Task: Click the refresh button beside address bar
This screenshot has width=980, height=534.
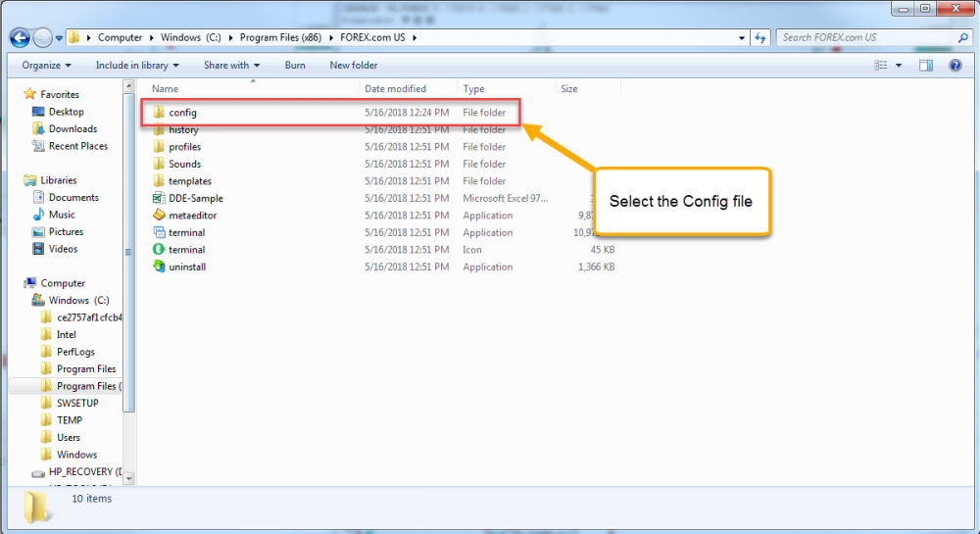Action: tap(760, 37)
